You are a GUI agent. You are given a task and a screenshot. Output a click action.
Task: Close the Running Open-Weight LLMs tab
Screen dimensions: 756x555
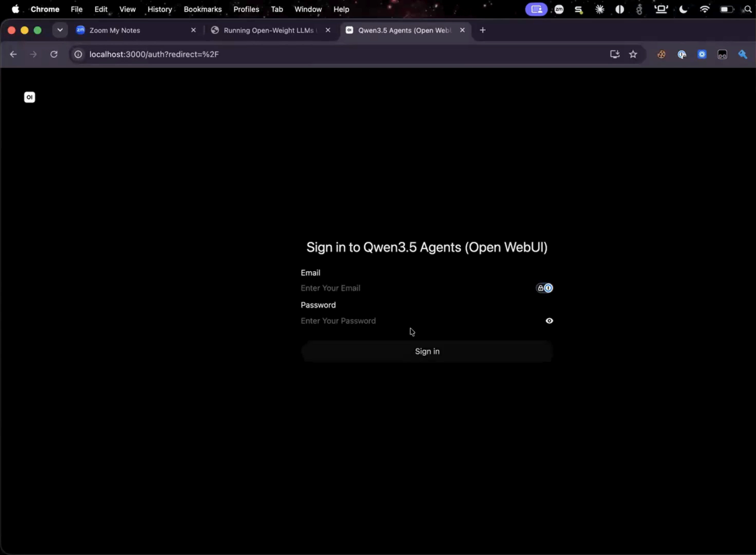[x=328, y=30]
